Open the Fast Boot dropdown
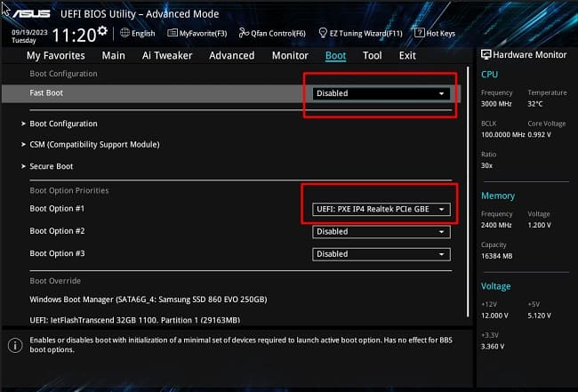Screen dimensions: 578x392 pos(381,93)
